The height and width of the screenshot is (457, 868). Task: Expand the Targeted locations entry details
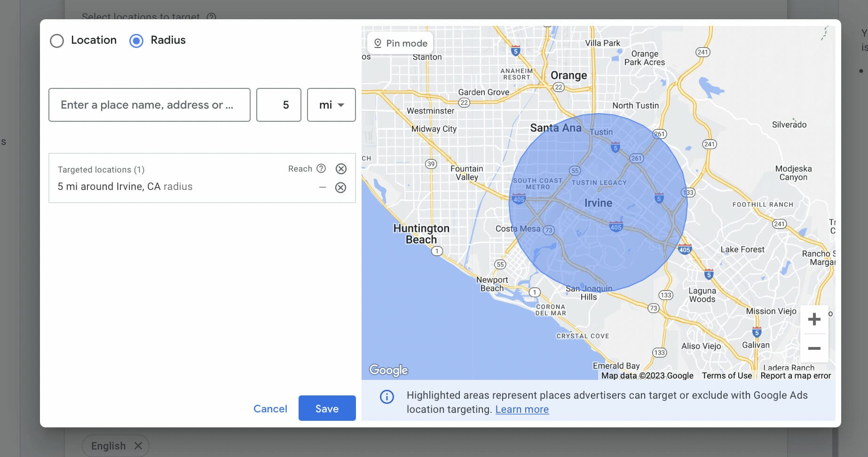[125, 187]
